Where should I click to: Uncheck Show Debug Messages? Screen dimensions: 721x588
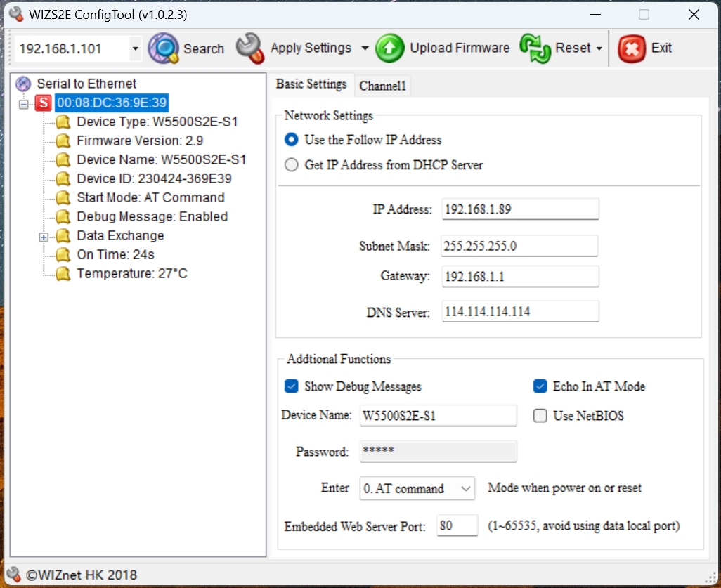[x=291, y=386]
